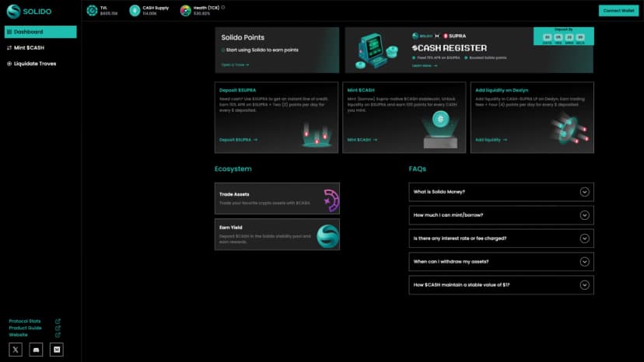Click the 'Start using Solido to earn points' text

(x=262, y=50)
